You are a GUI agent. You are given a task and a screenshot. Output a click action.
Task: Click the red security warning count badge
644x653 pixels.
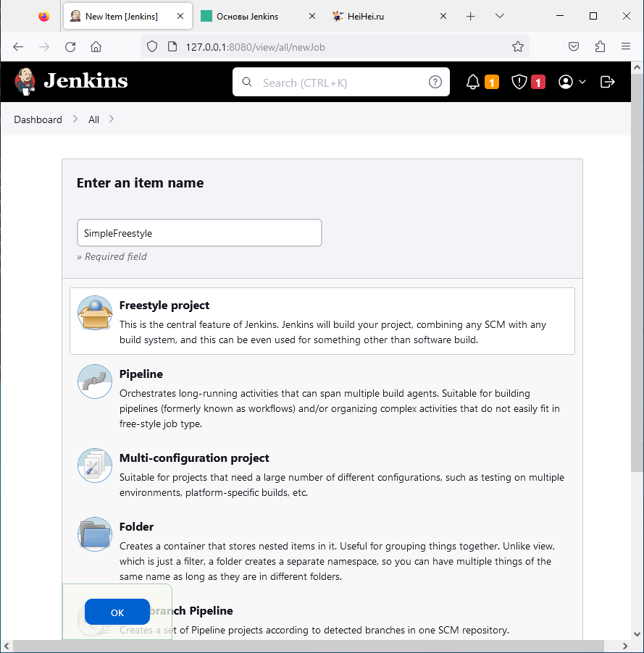click(538, 82)
